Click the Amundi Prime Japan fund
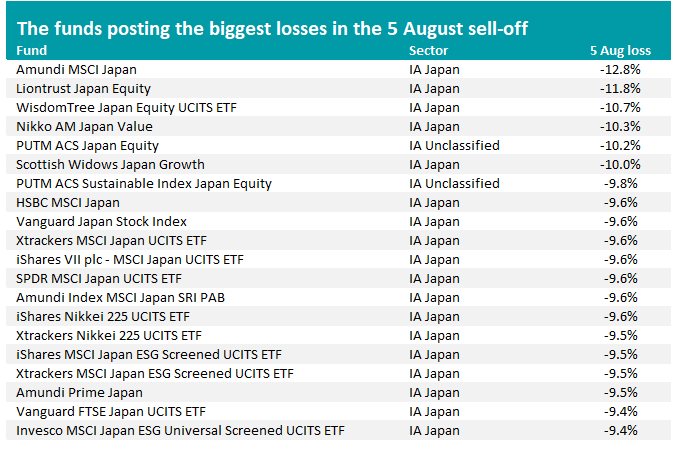This screenshot has width=687, height=451. (x=76, y=392)
